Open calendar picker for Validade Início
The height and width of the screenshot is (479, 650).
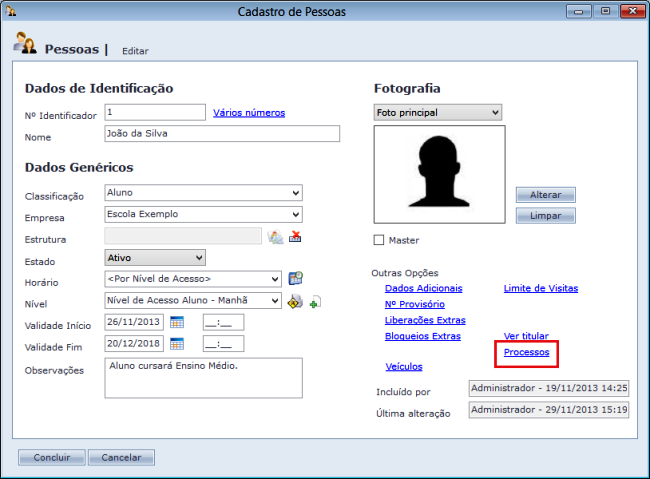tap(177, 322)
